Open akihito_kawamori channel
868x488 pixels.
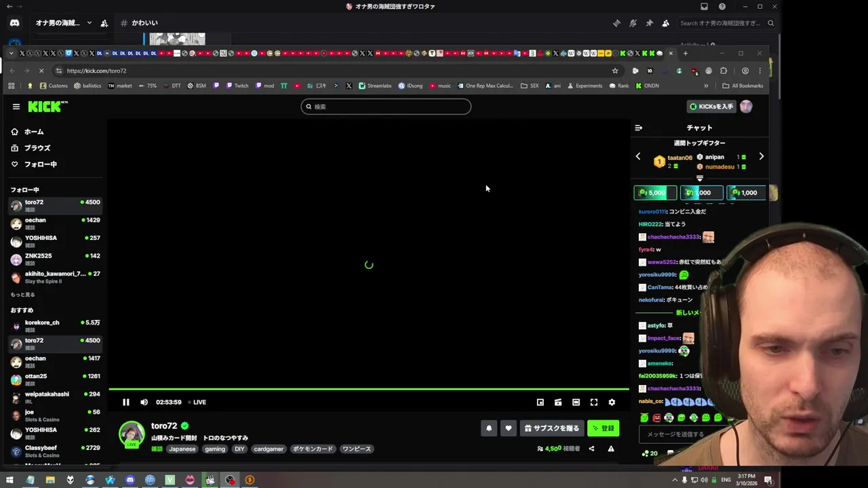[56, 277]
